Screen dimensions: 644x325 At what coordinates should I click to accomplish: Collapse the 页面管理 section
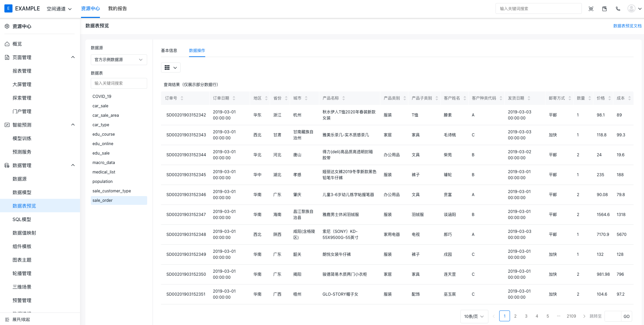coord(73,57)
